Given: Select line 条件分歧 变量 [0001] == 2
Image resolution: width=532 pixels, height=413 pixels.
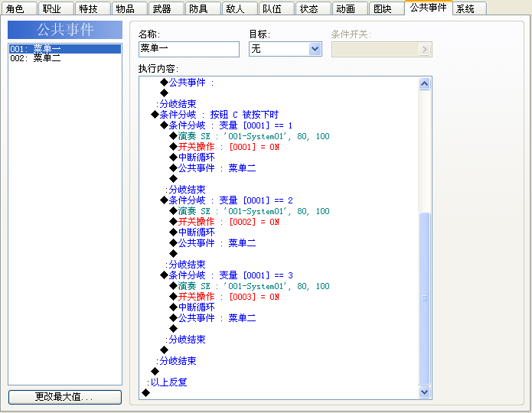Looking at the screenshot, I should [227, 200].
